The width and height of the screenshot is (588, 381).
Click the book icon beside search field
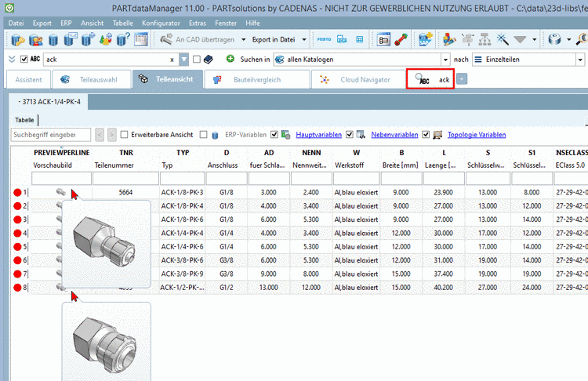(x=209, y=59)
